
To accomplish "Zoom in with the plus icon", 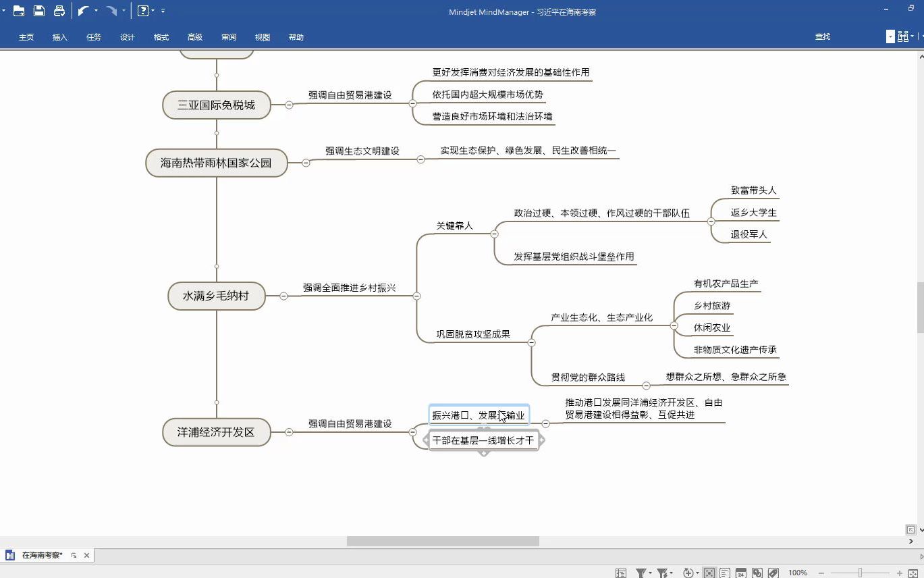I will [x=900, y=573].
